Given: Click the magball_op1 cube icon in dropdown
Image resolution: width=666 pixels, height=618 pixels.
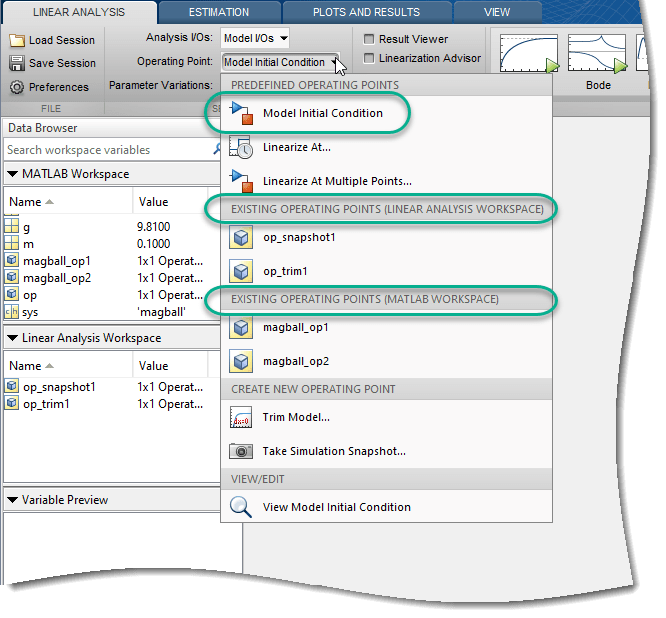Looking at the screenshot, I should [241, 327].
